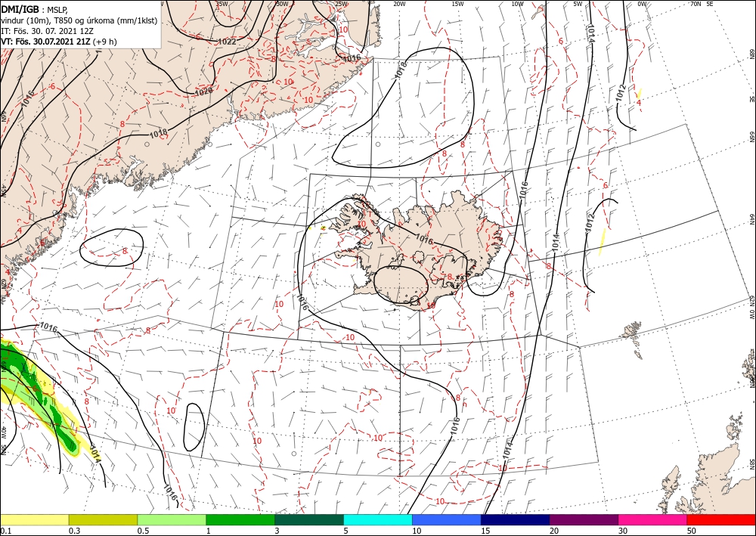This screenshot has height=536, width=756.
Task: Select the green 1 mm legend swatch
Action: click(x=240, y=519)
